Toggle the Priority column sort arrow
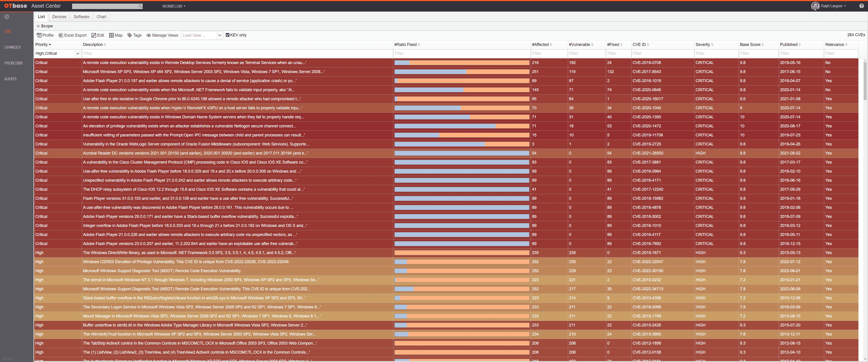Screen dimensions: 868x362 (x=50, y=45)
